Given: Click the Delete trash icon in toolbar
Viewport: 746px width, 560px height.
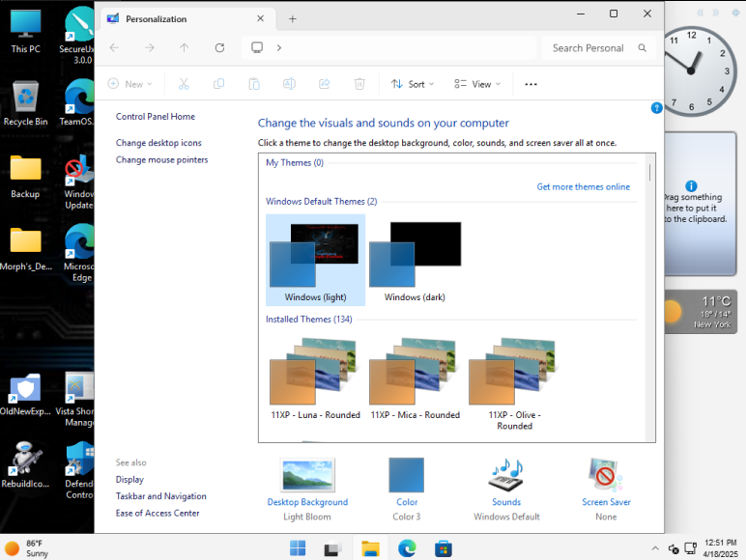Looking at the screenshot, I should [x=359, y=84].
